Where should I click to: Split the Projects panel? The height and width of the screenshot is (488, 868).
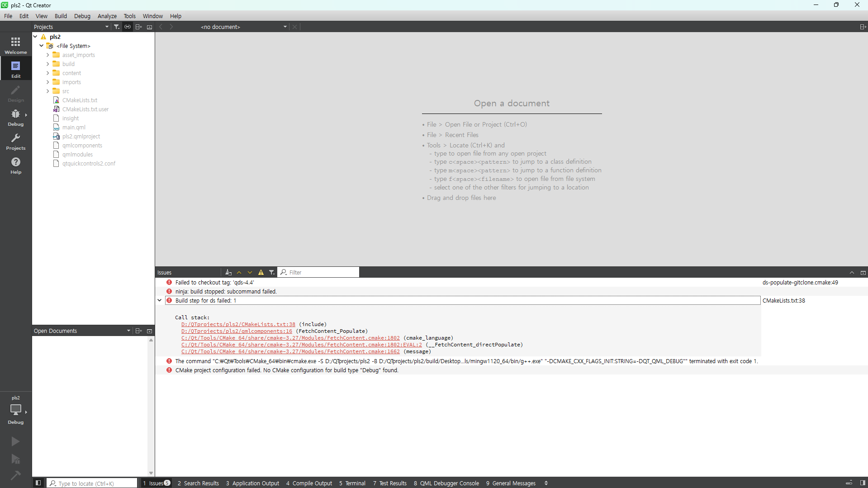click(138, 27)
